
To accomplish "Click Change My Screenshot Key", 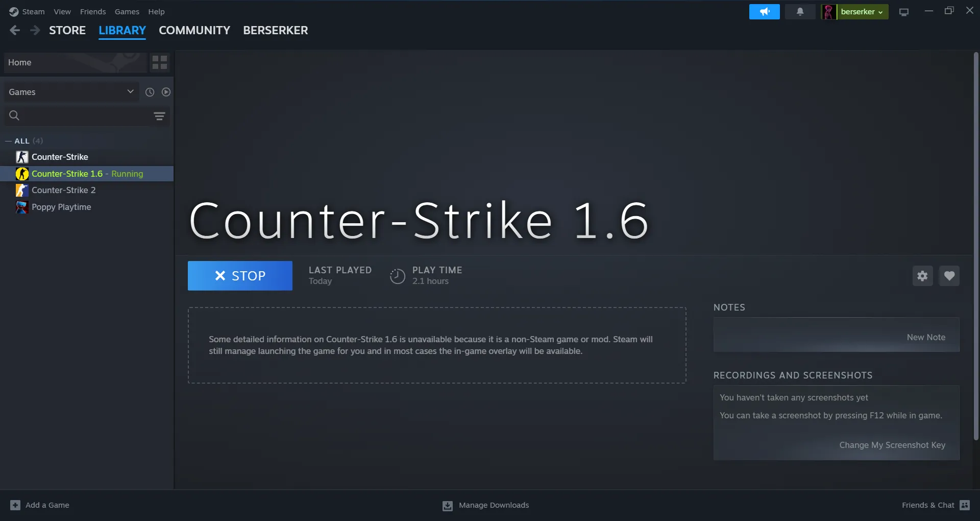I will [892, 445].
